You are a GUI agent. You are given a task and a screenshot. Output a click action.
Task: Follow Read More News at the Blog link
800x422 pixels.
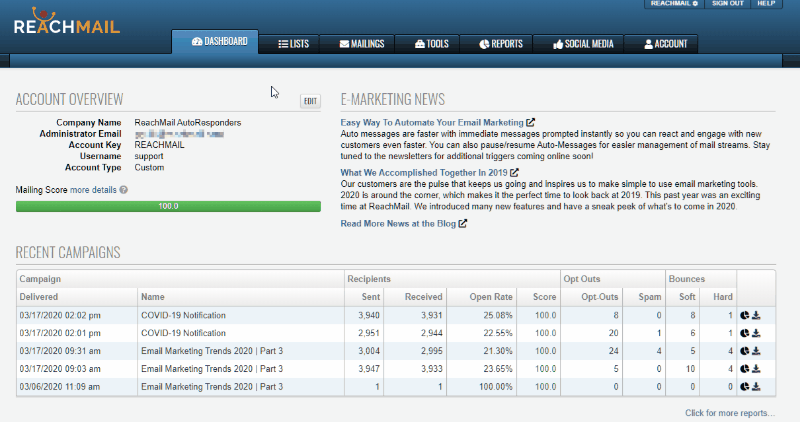point(398,224)
